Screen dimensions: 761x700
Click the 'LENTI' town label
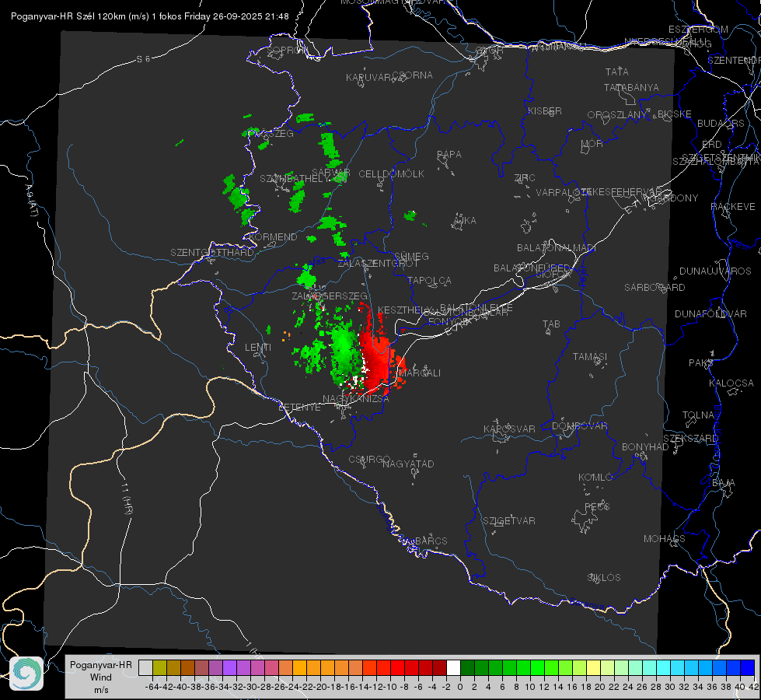point(258,348)
